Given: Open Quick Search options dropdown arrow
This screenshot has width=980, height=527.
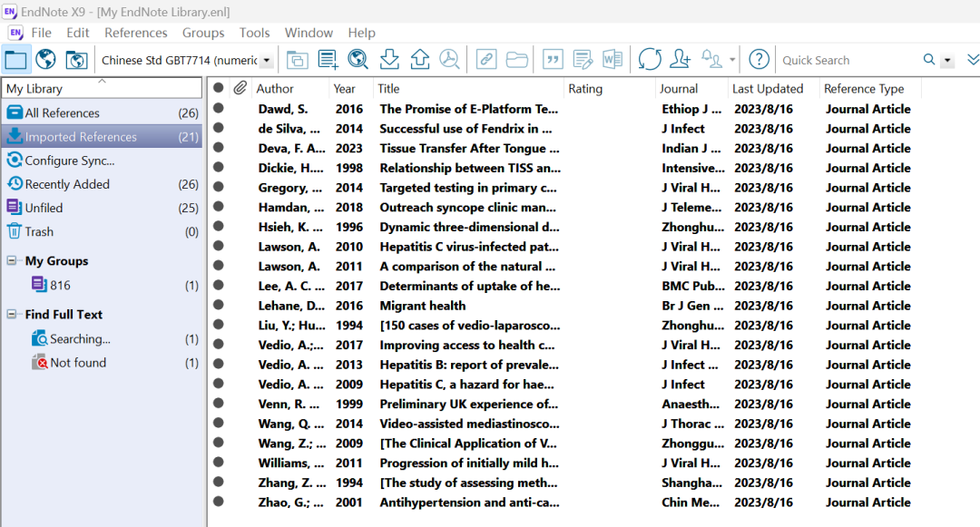Looking at the screenshot, I should pyautogui.click(x=947, y=61).
